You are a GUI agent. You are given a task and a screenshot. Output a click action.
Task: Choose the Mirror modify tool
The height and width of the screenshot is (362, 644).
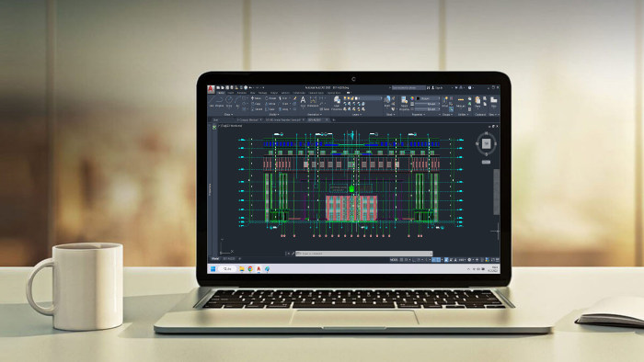270,104
